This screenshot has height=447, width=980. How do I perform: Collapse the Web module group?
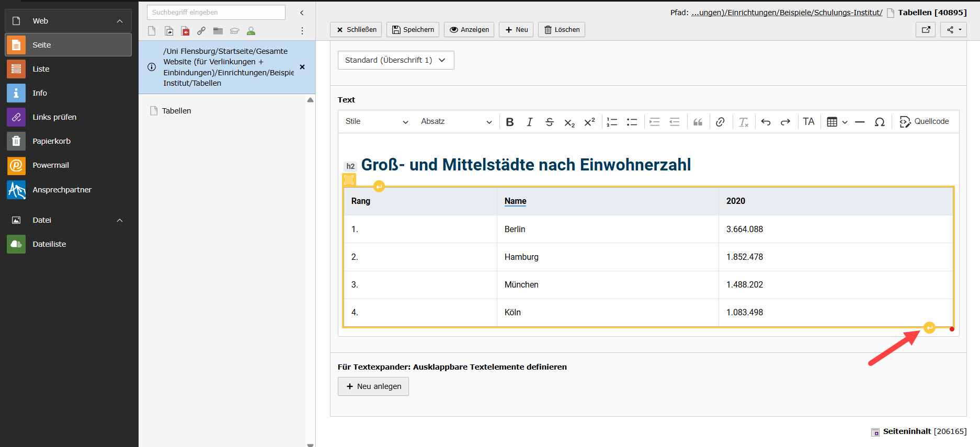point(120,21)
